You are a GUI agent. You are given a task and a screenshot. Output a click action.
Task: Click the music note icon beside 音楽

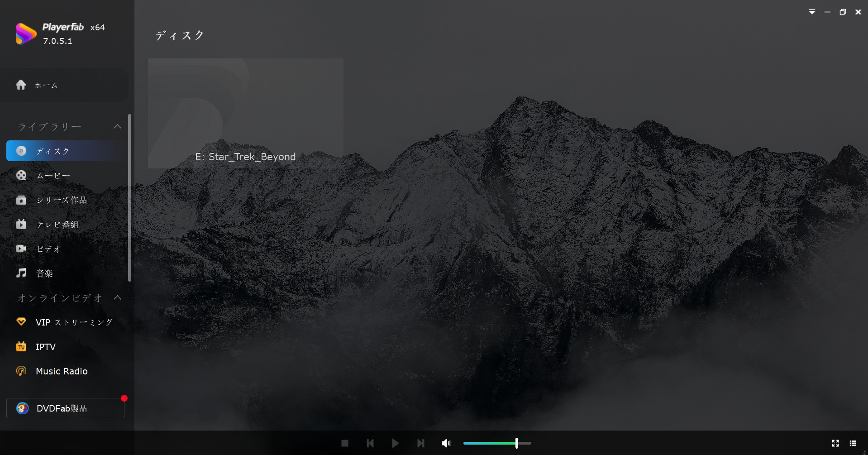click(21, 273)
